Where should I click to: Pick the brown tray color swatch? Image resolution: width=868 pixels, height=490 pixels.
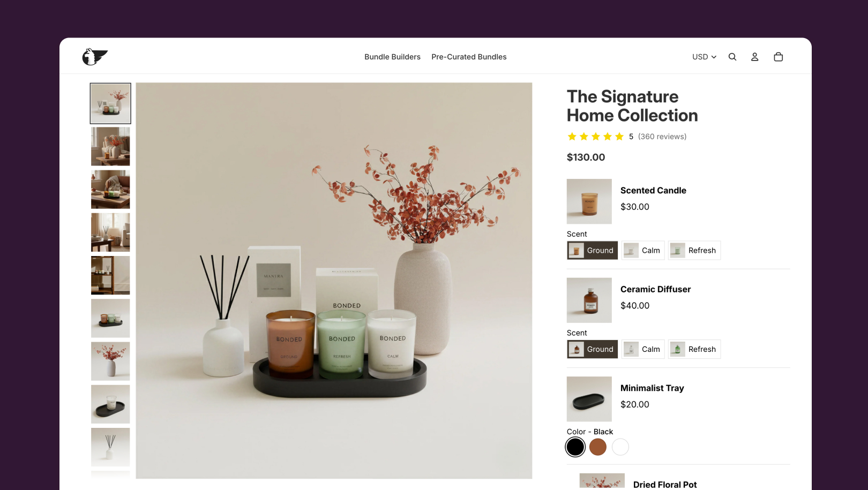point(598,447)
